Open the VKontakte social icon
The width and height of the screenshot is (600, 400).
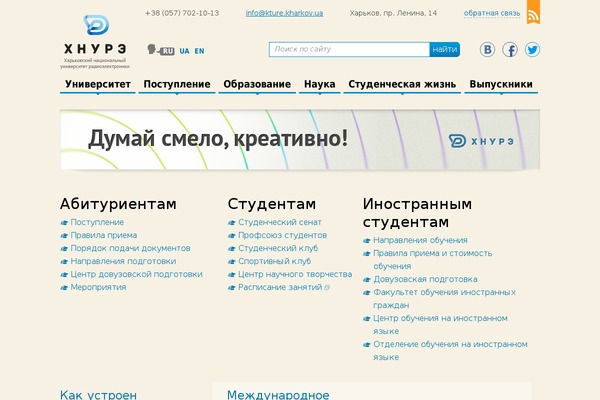coord(488,49)
